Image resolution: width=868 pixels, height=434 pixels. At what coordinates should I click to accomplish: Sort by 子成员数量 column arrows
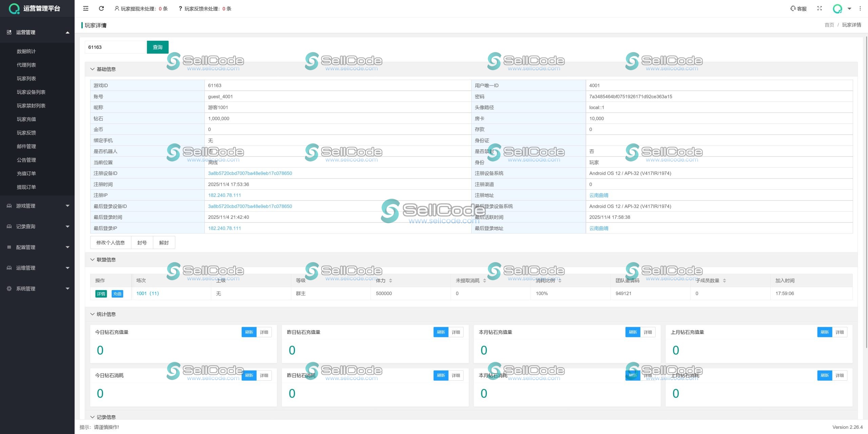click(x=724, y=281)
